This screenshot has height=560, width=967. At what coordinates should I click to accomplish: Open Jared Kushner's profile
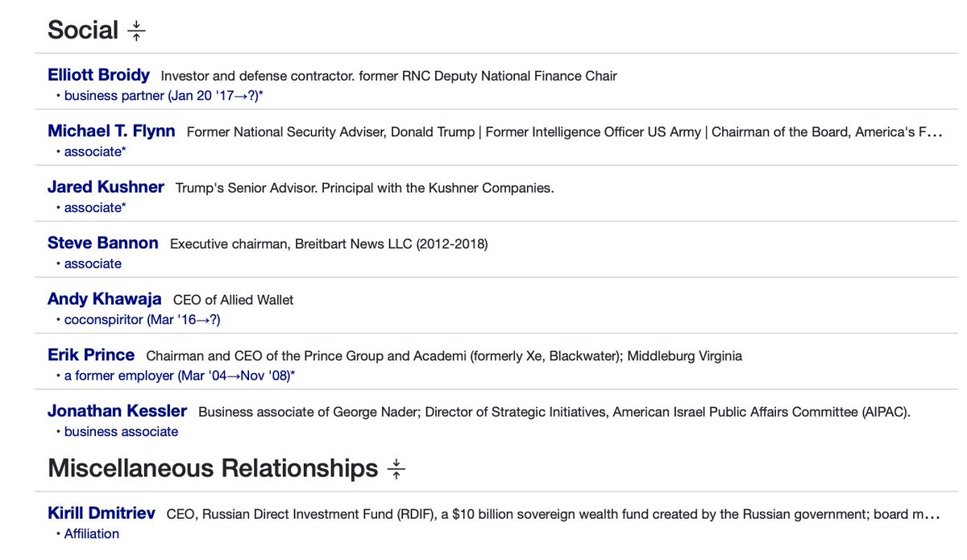(x=106, y=187)
